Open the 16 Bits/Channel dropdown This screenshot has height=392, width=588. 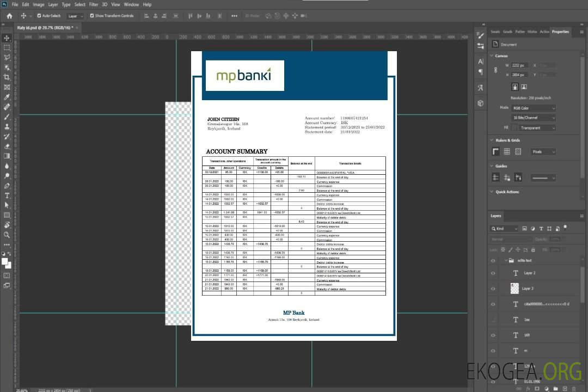[x=533, y=118]
